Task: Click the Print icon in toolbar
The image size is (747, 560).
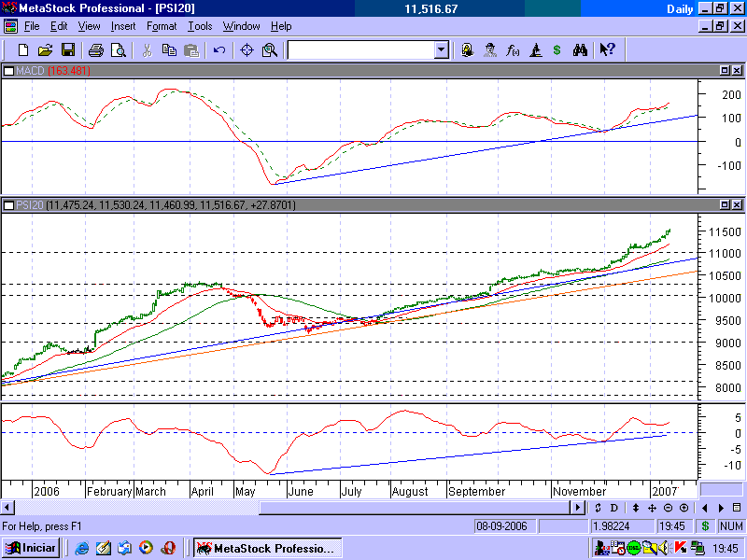Action: click(96, 50)
